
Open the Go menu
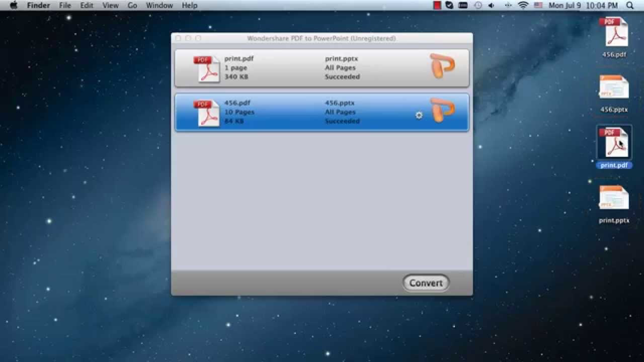click(x=132, y=6)
